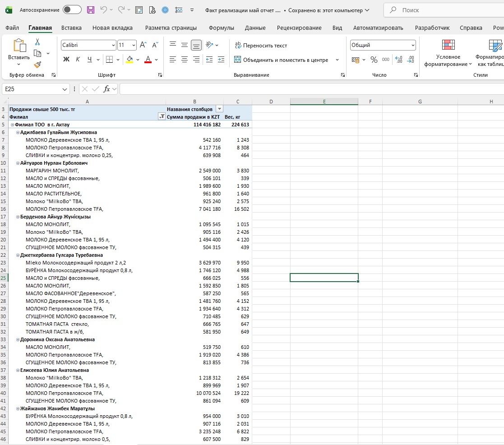Click the Insert Function fx button
This screenshot has width=504, height=445.
click(106, 89)
